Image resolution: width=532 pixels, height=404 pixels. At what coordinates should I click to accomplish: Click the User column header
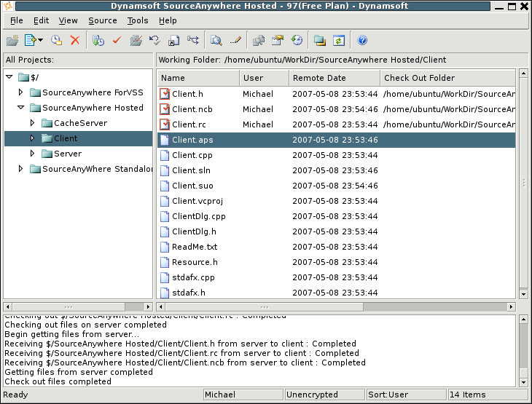point(262,78)
